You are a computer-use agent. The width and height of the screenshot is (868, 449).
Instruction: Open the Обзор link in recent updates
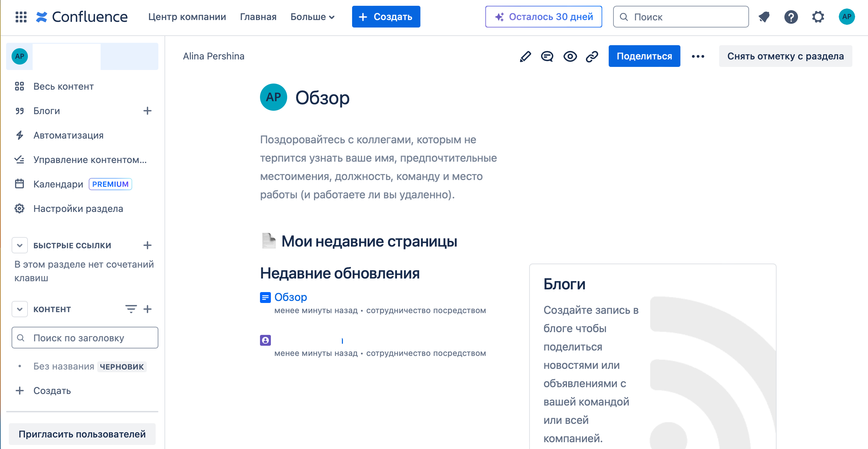[x=291, y=297]
